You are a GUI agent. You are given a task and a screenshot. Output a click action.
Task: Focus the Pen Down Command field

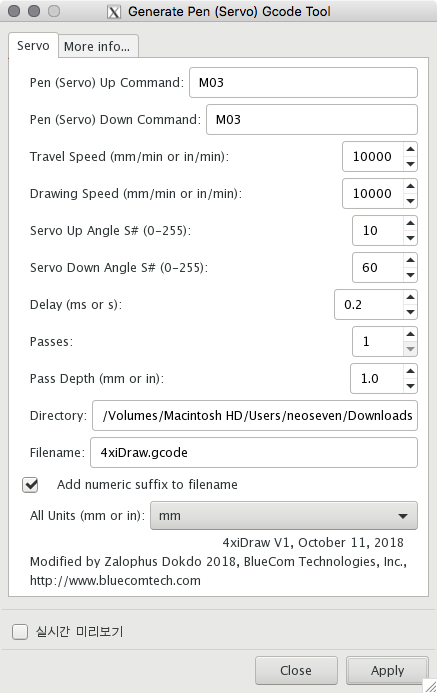point(312,119)
